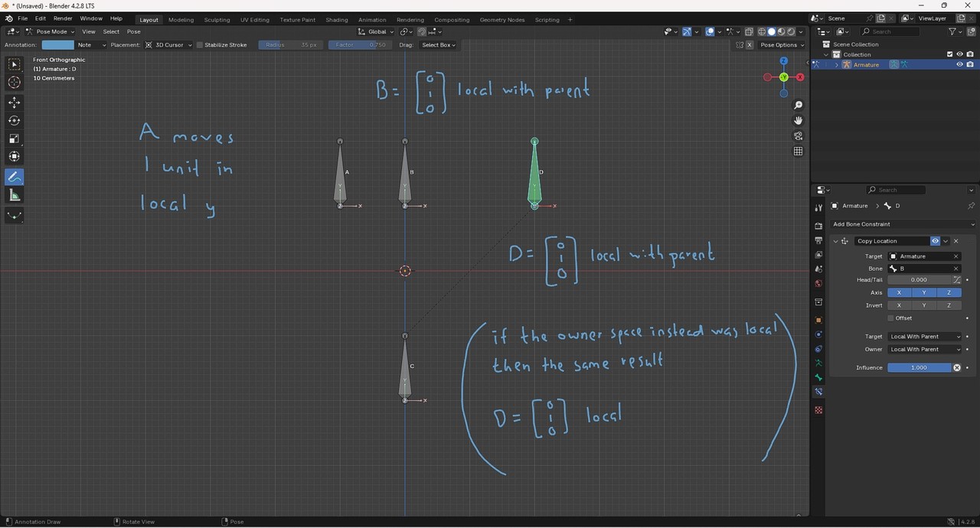Select the Measure tool
Image resolution: width=980 pixels, height=528 pixels.
(15, 196)
